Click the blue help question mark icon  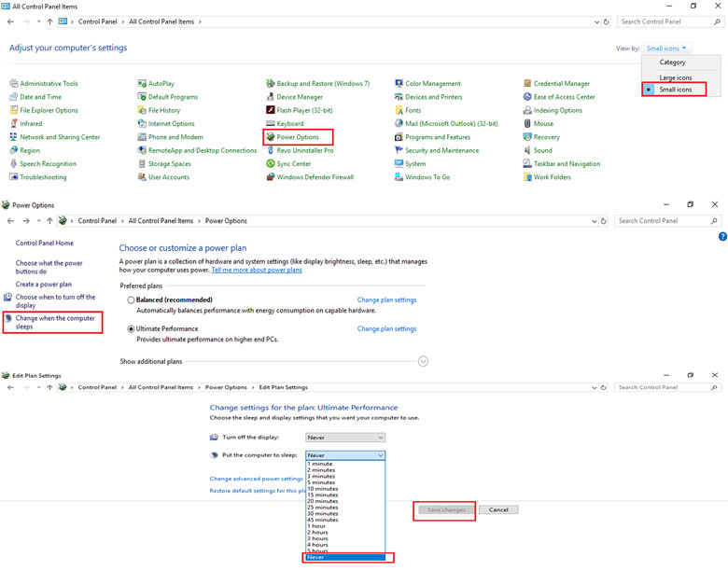click(722, 238)
